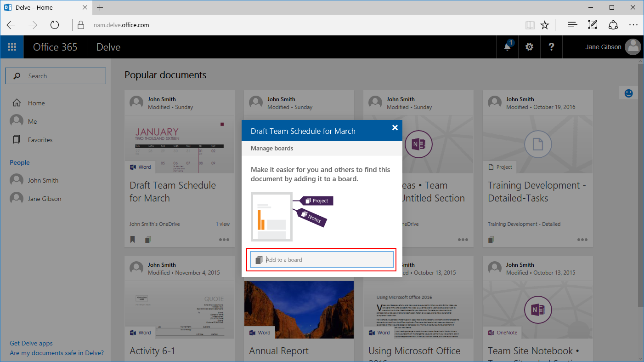Open the browser share icon
Viewport: 644px width, 362px height.
tap(613, 25)
